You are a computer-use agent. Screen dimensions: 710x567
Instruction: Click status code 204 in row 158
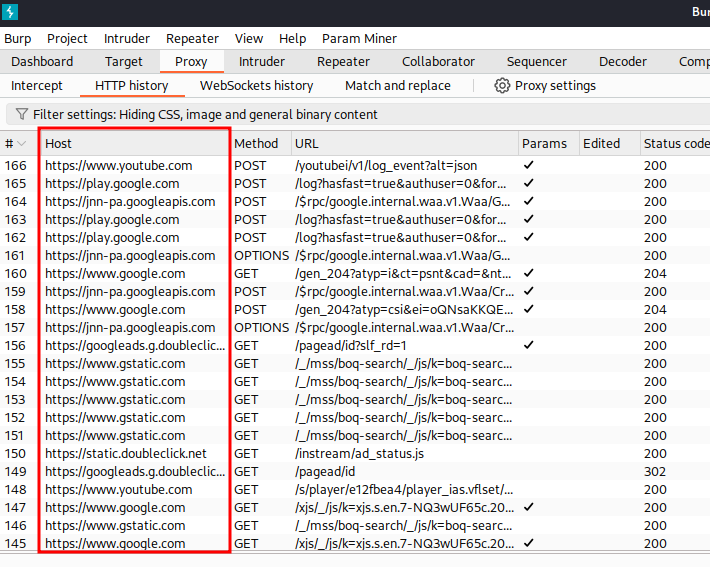click(655, 310)
